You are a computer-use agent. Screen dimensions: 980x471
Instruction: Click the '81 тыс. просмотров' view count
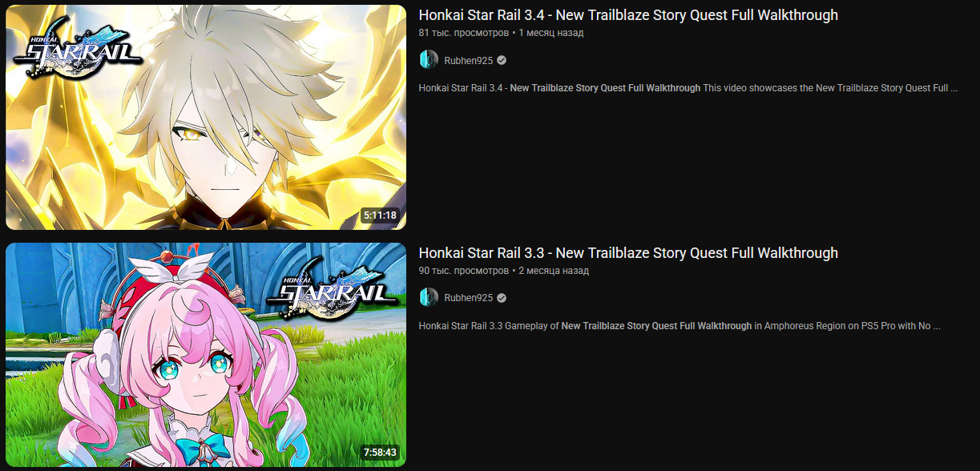tap(463, 33)
